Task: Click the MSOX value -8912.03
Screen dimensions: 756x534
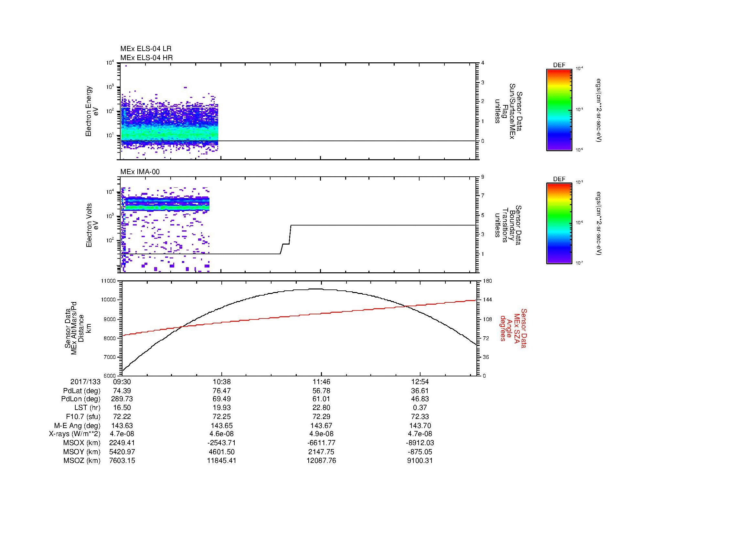Action: coord(420,443)
